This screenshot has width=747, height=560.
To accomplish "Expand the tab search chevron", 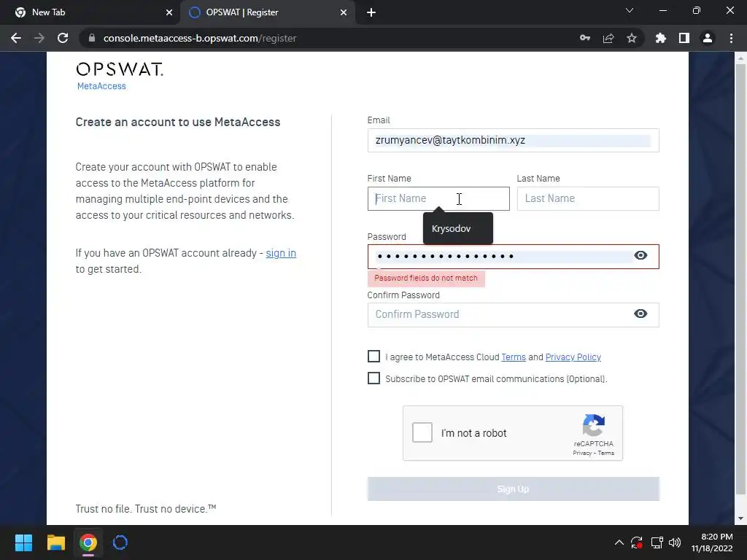I will [630, 10].
